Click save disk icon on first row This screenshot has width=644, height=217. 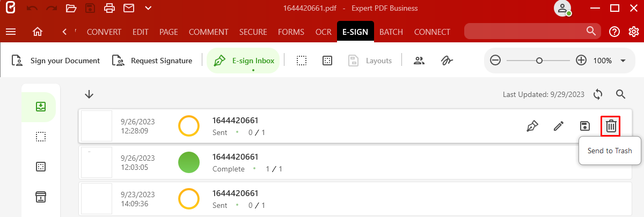(x=585, y=126)
